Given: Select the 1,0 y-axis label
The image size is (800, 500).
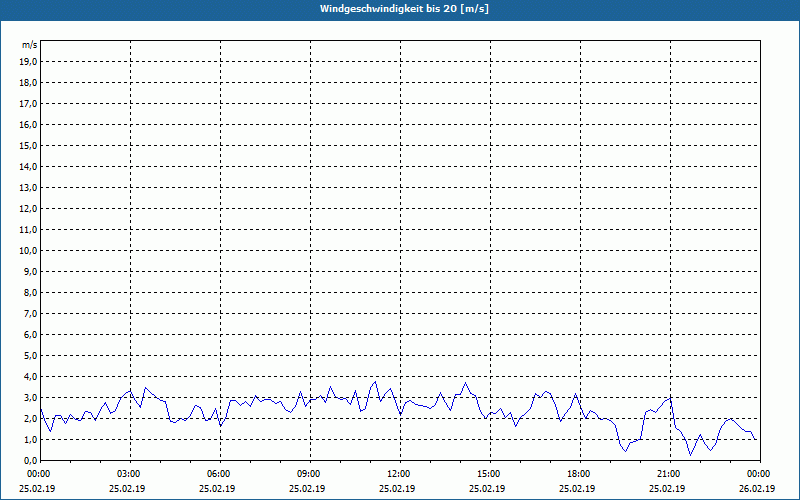Looking at the screenshot, I should coord(30,439).
